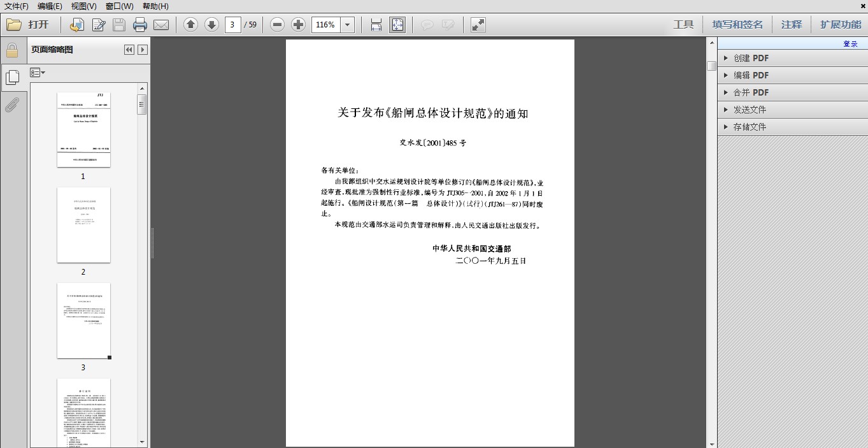Zoom out with the minus button
The image size is (868, 448).
[277, 25]
